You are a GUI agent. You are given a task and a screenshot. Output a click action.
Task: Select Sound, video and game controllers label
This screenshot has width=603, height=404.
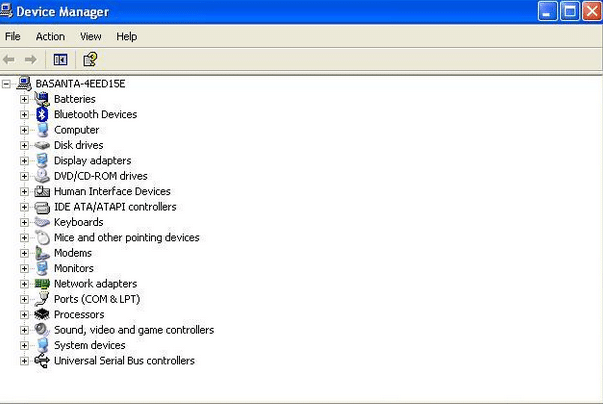pyautogui.click(x=134, y=330)
